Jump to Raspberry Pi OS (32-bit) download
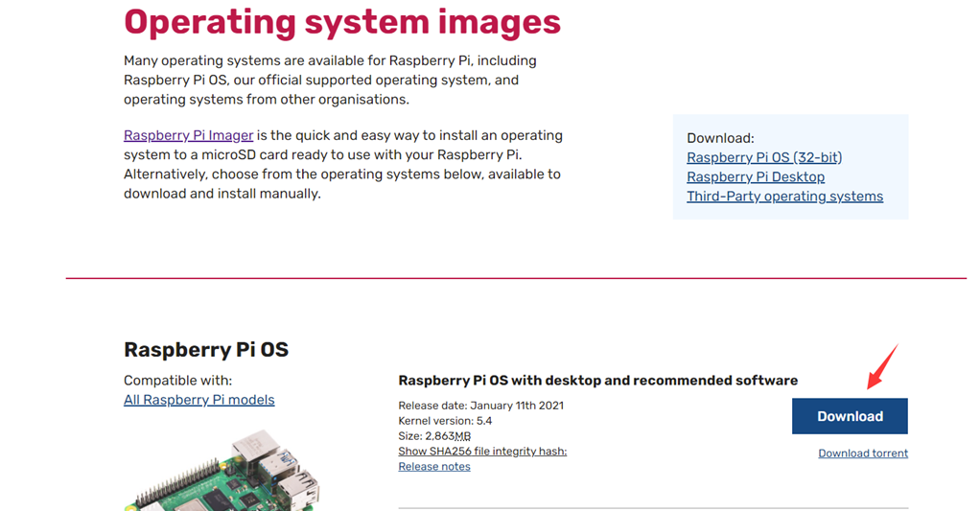Screen dimensions: 980x511 (764, 157)
